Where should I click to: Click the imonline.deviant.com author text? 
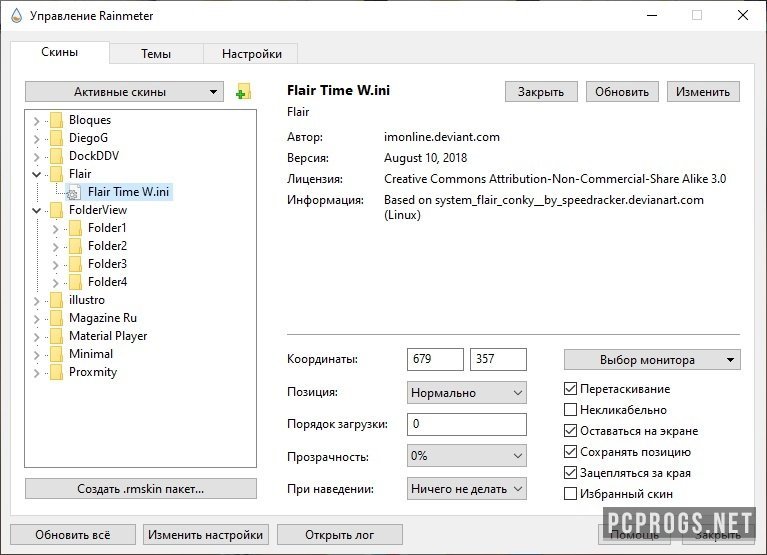coord(442,137)
